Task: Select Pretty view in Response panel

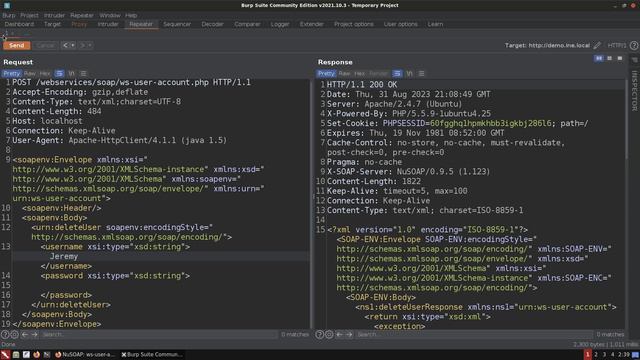Action: point(326,73)
